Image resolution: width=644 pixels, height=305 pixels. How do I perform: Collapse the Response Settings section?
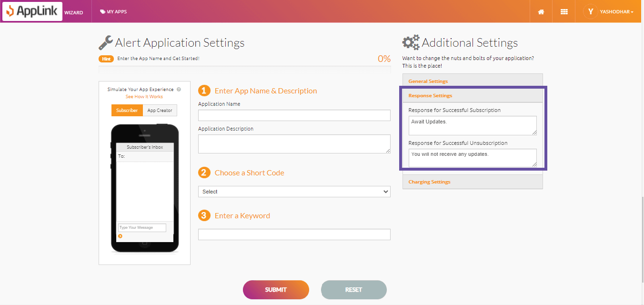coord(473,95)
